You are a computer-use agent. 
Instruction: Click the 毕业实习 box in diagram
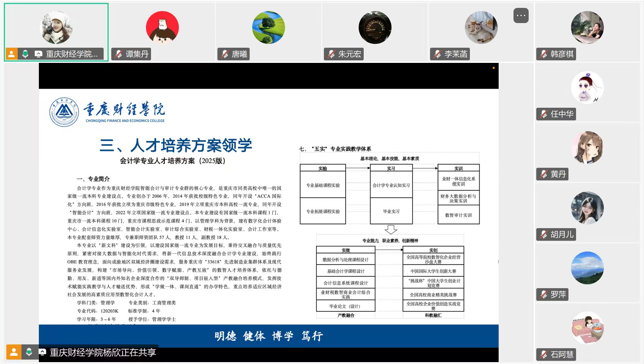click(391, 211)
